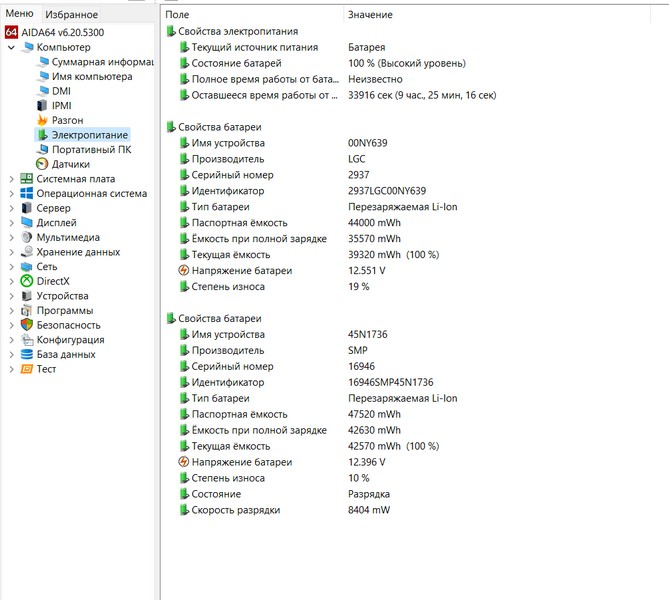The image size is (669, 600).
Task: Open the DirectX Xbox icon item
Action: click(x=27, y=282)
